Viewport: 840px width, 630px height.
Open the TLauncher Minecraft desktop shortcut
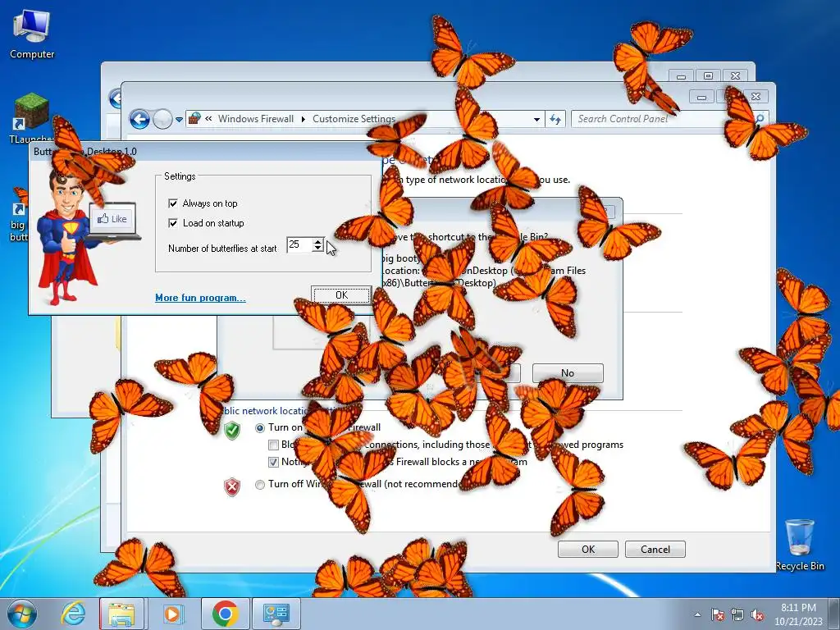coord(31,119)
